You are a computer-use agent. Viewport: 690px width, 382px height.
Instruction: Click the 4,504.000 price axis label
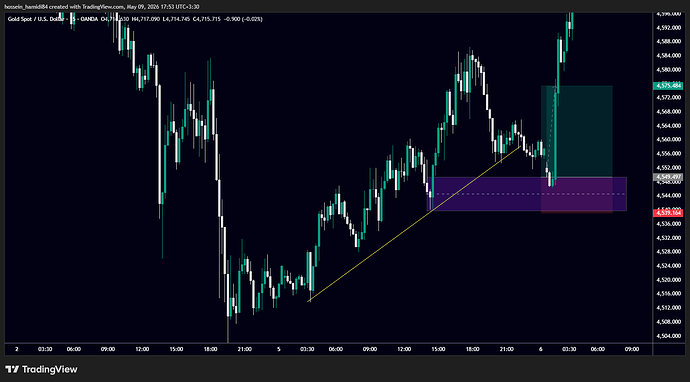(668, 336)
